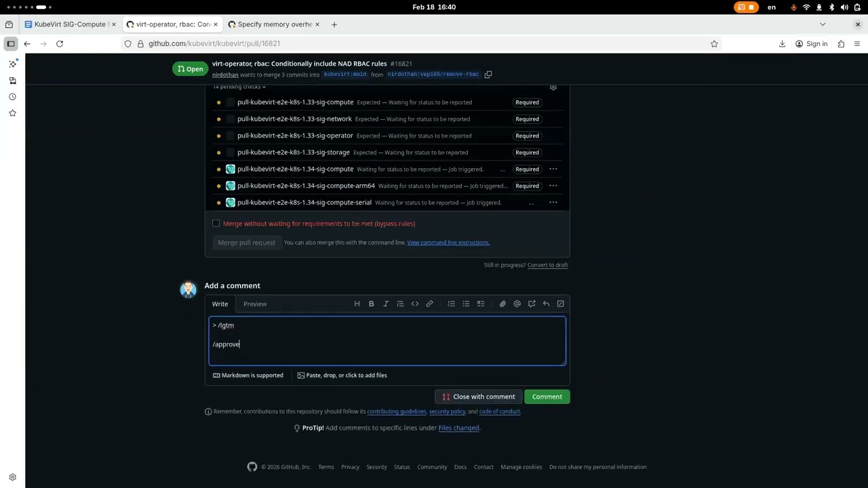Submit with the green Comment button

pos(547,396)
